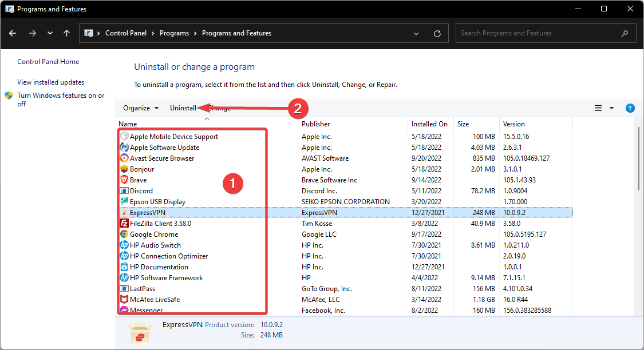This screenshot has width=644, height=350.
Task: Click the Google Chrome icon in list
Action: click(124, 234)
